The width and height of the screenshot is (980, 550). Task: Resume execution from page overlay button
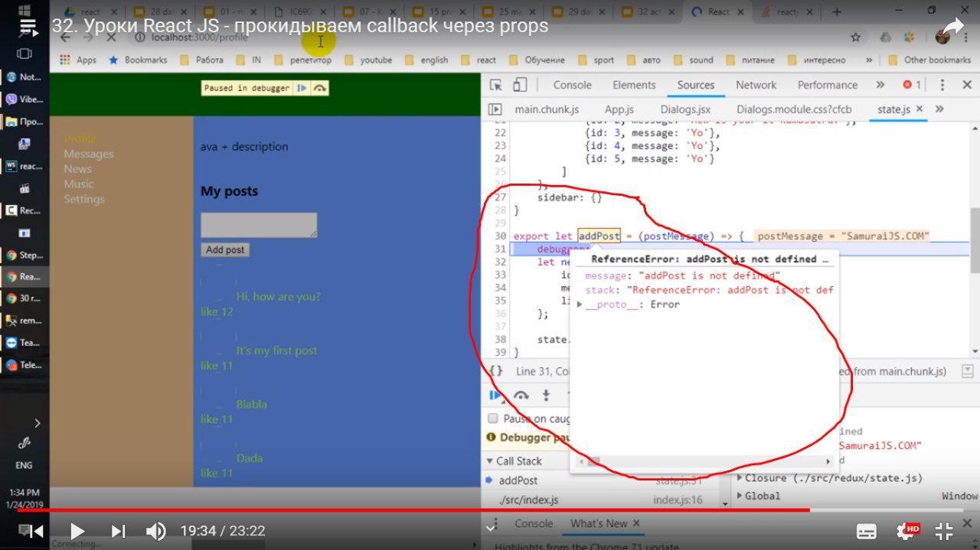[302, 88]
